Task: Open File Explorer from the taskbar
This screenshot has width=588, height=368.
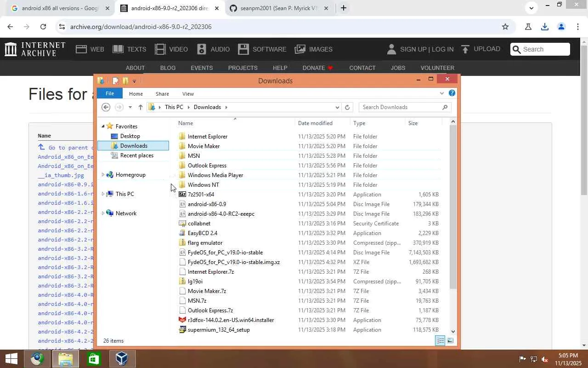Action: [x=65, y=359]
